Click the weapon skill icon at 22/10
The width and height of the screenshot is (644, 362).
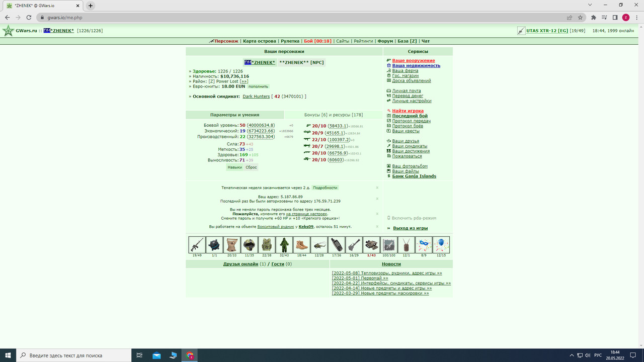307,139
